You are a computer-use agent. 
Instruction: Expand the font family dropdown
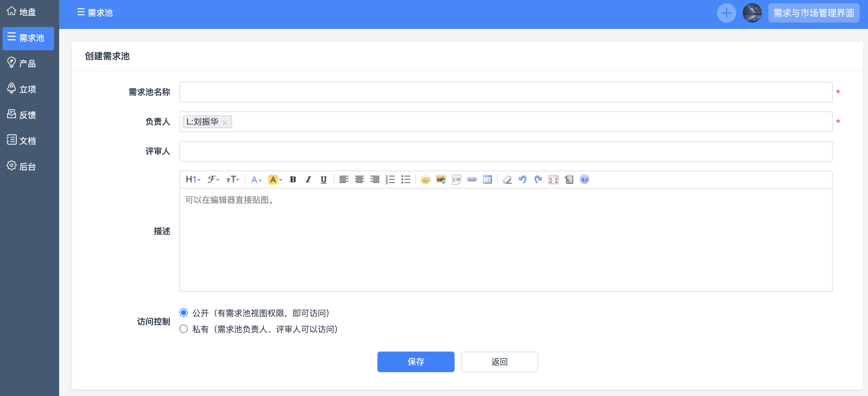(x=213, y=179)
